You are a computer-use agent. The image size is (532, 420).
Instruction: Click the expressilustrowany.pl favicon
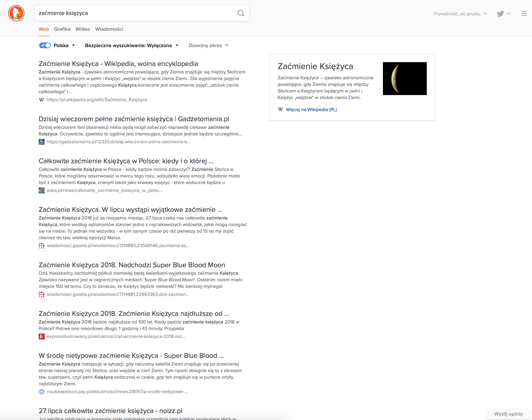click(x=41, y=336)
